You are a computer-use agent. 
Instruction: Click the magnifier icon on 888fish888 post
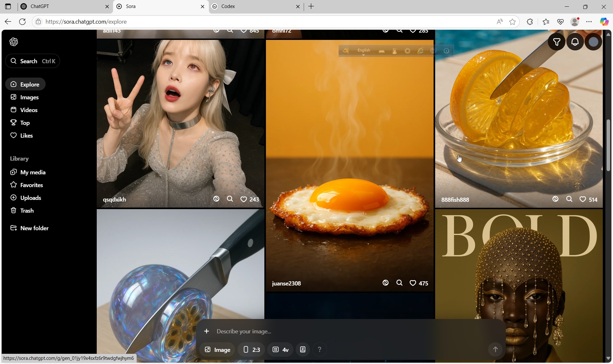pos(569,199)
